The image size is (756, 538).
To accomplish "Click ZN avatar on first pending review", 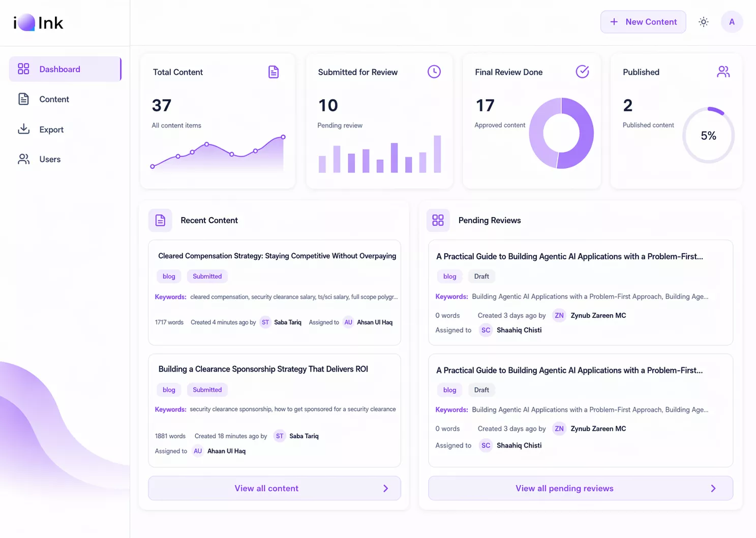I will [x=559, y=315].
